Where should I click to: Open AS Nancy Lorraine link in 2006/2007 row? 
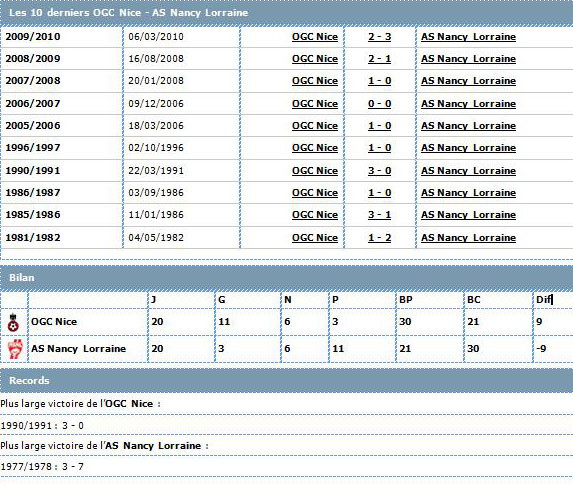[468, 104]
